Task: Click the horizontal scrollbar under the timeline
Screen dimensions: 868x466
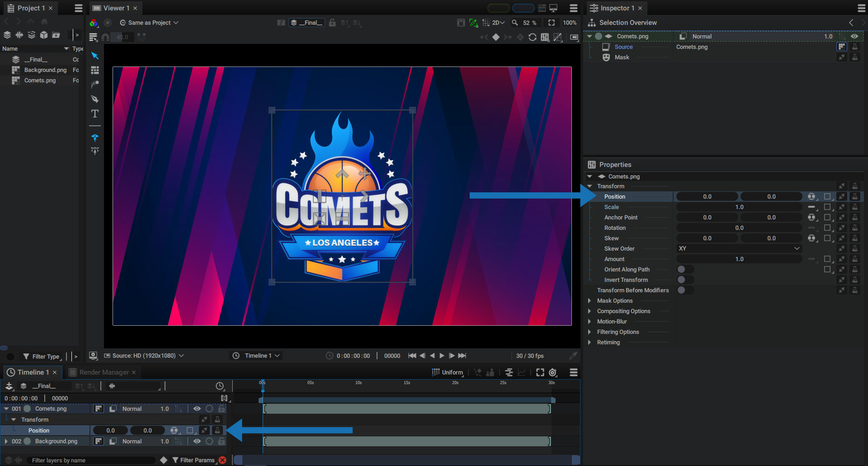Action: pyautogui.click(x=406, y=460)
